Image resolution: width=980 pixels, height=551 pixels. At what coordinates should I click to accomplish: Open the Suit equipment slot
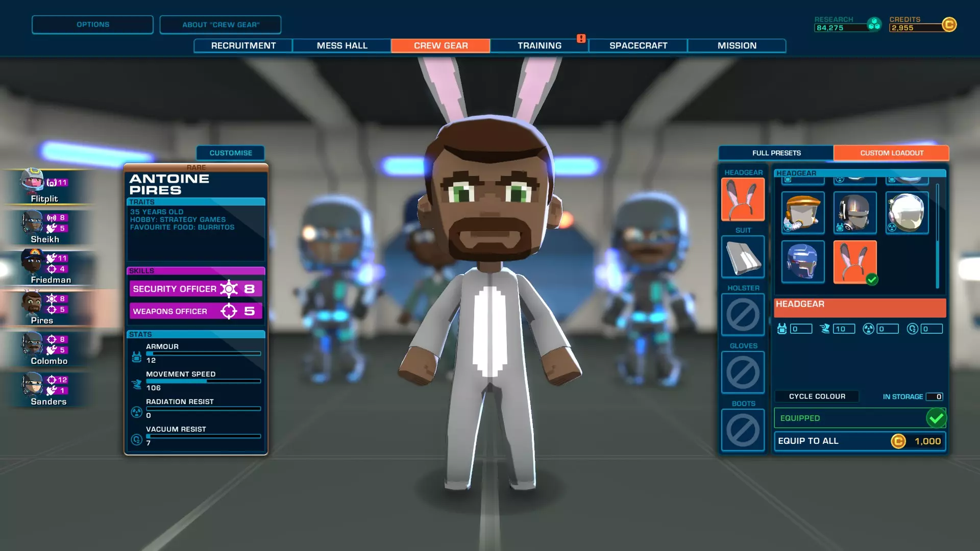point(743,257)
